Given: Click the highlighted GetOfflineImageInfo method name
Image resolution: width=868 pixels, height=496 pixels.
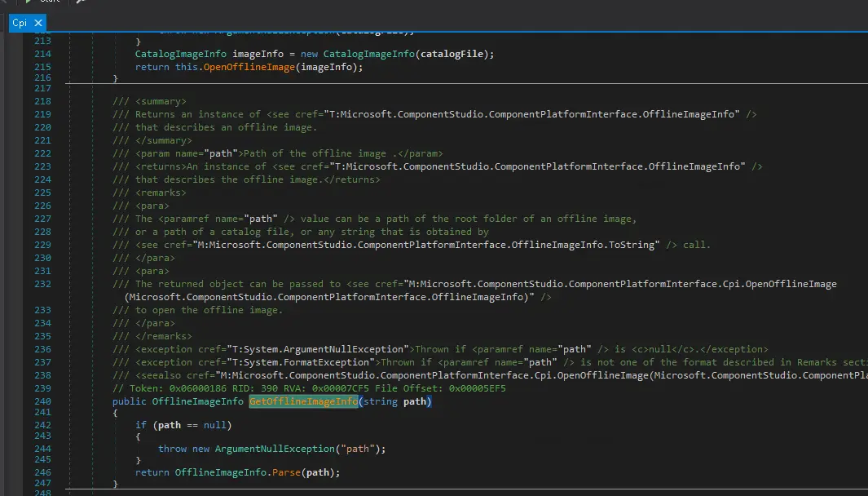Looking at the screenshot, I should click(x=303, y=401).
